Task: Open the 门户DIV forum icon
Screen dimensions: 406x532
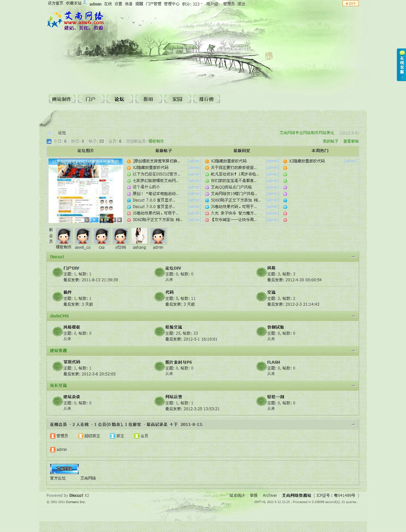Action: [58, 272]
